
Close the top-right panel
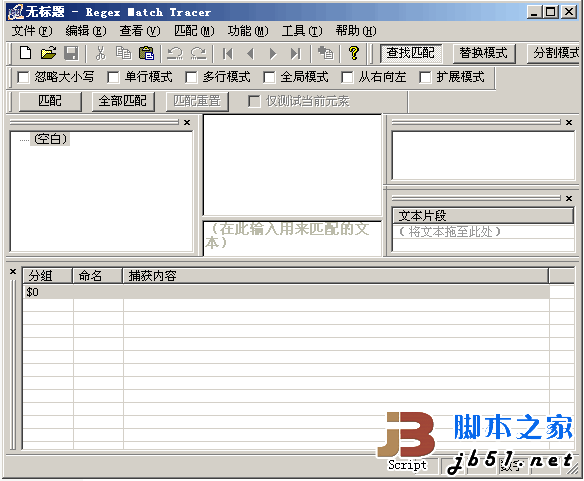pos(569,122)
